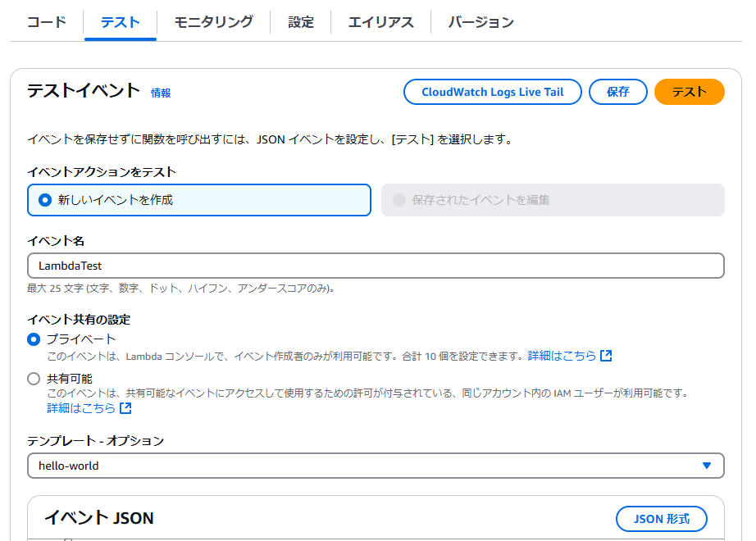Image resolution: width=756 pixels, height=541 pixels.
Task: Click the JSON 形式 button
Action: [662, 519]
